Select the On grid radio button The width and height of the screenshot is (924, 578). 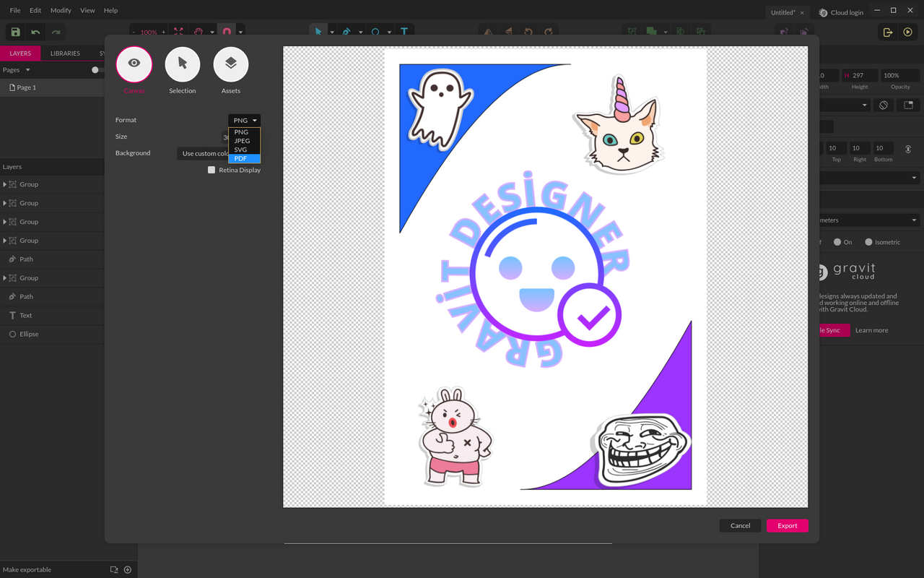837,242
